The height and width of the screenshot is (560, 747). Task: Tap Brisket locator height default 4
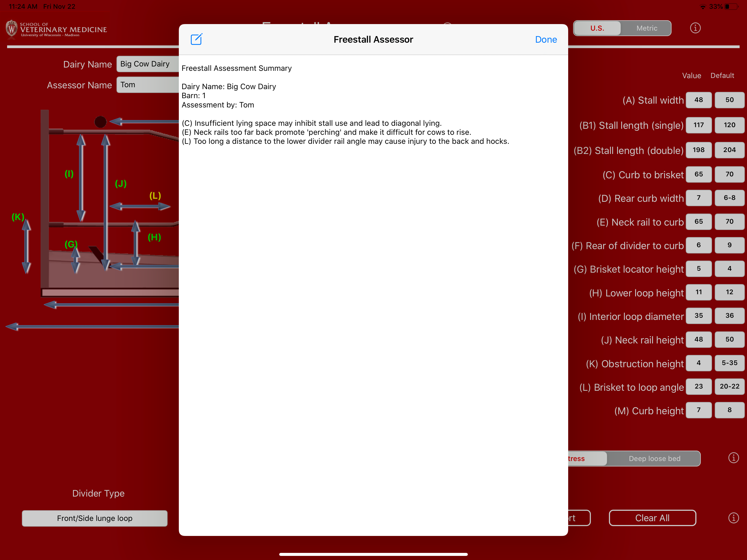tap(730, 269)
